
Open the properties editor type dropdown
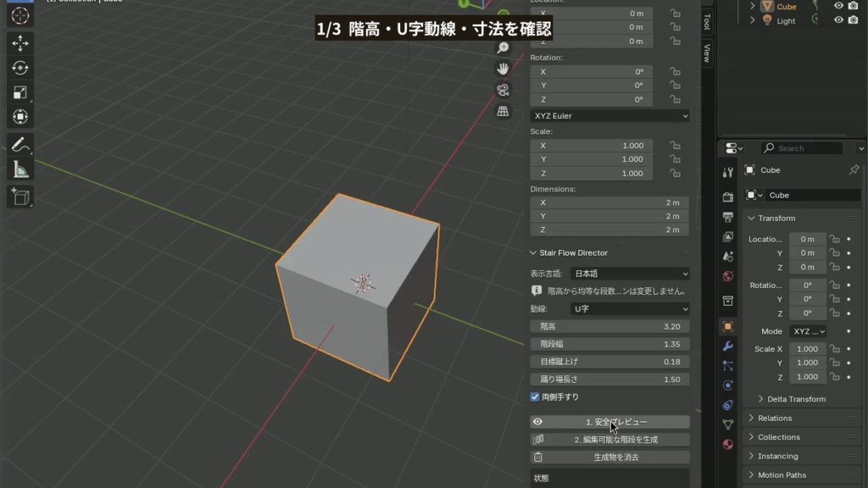tap(734, 148)
